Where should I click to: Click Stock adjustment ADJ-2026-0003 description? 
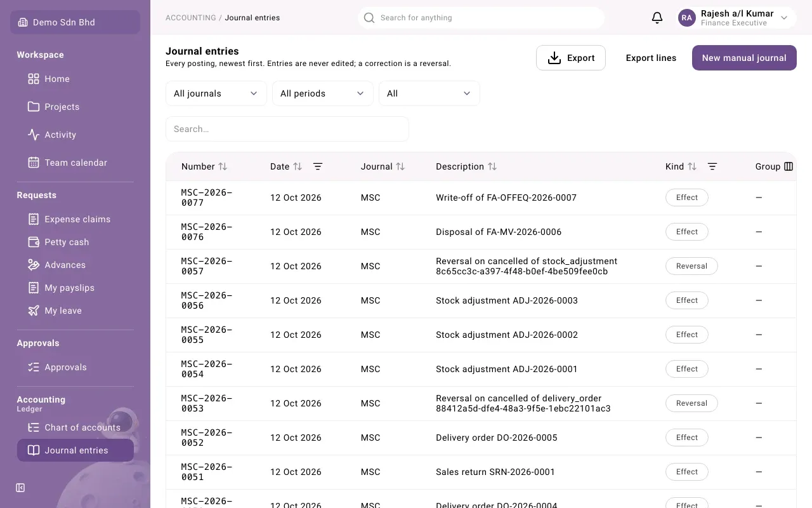[x=507, y=300]
